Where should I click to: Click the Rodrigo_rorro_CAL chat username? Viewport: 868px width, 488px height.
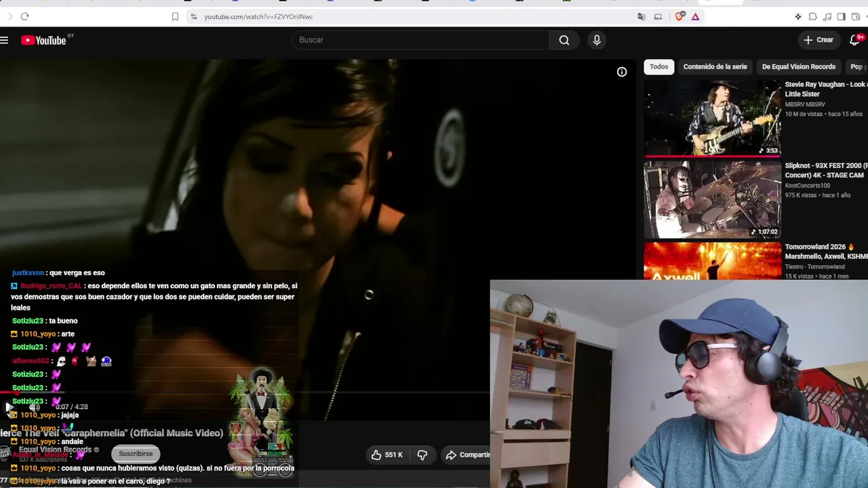point(51,286)
